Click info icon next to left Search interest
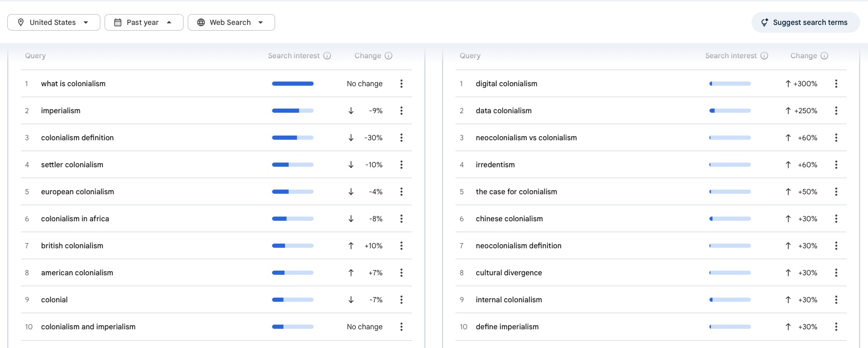 tap(327, 56)
